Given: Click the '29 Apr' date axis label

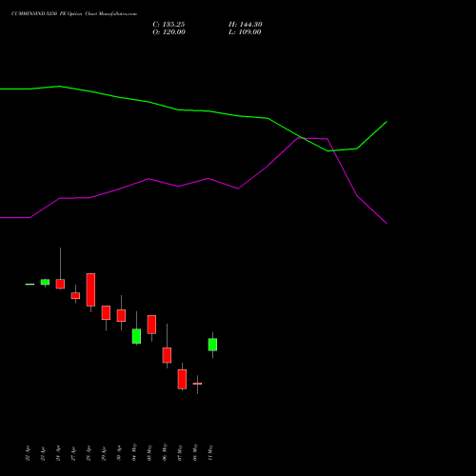Looking at the screenshot, I should tap(104, 453).
